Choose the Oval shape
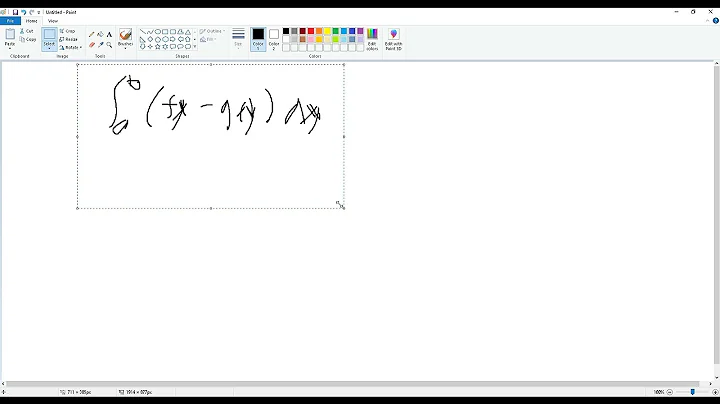The height and width of the screenshot is (404, 720). pyautogui.click(x=158, y=32)
